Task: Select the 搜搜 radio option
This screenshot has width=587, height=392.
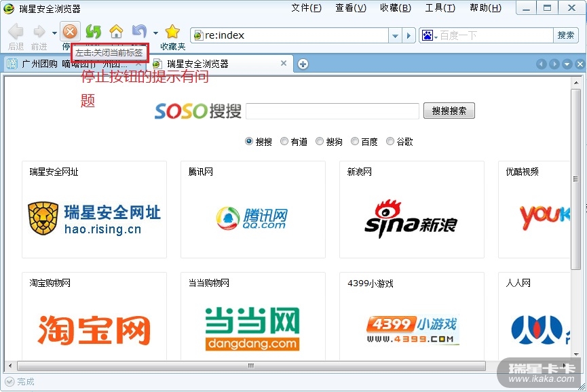Action: click(x=248, y=141)
